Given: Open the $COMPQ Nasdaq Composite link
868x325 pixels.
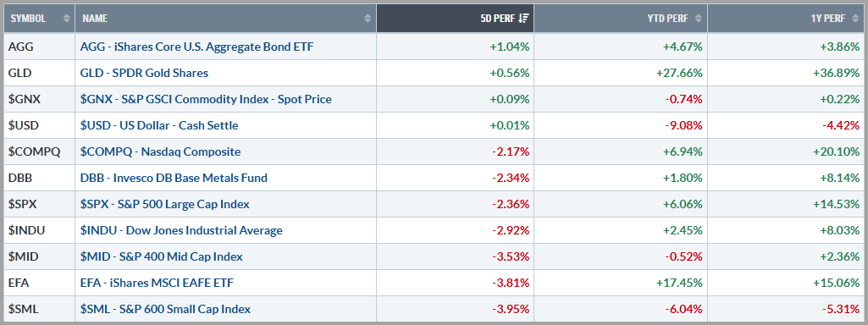Looking at the screenshot, I should tap(161, 151).
